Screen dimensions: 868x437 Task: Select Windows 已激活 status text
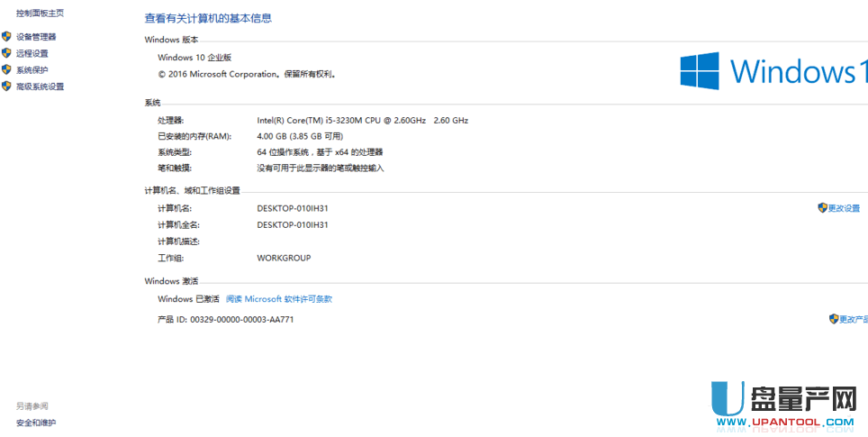point(188,299)
